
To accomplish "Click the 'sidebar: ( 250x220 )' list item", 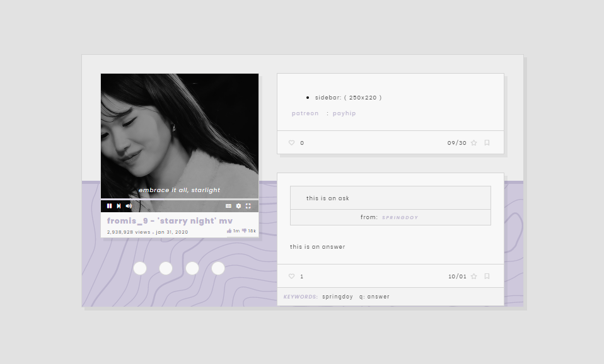I will (x=348, y=98).
